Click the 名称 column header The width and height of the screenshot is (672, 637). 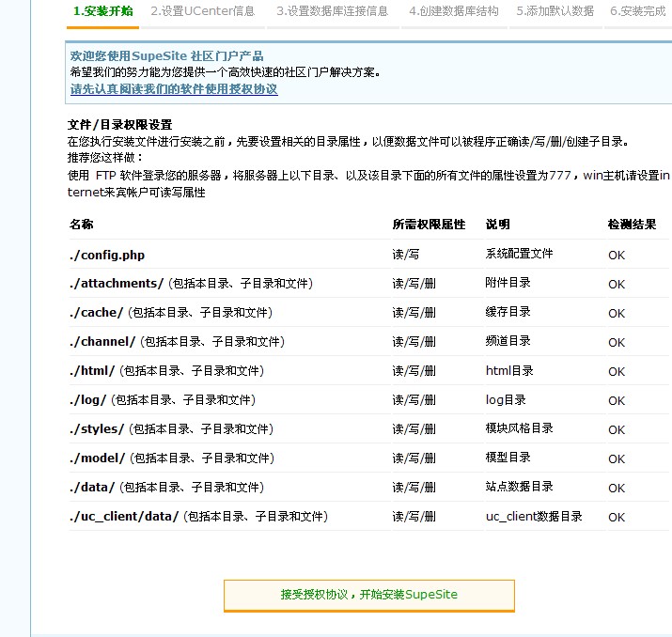click(82, 224)
